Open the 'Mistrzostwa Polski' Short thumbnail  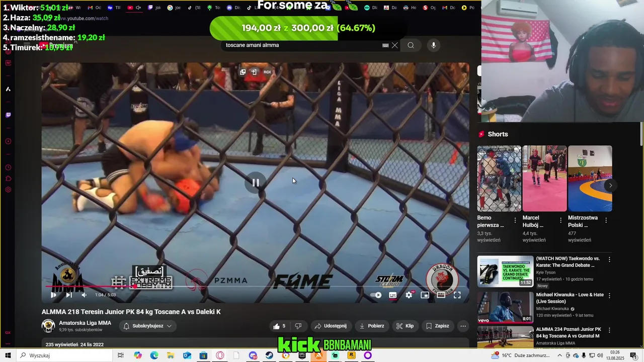point(590,178)
